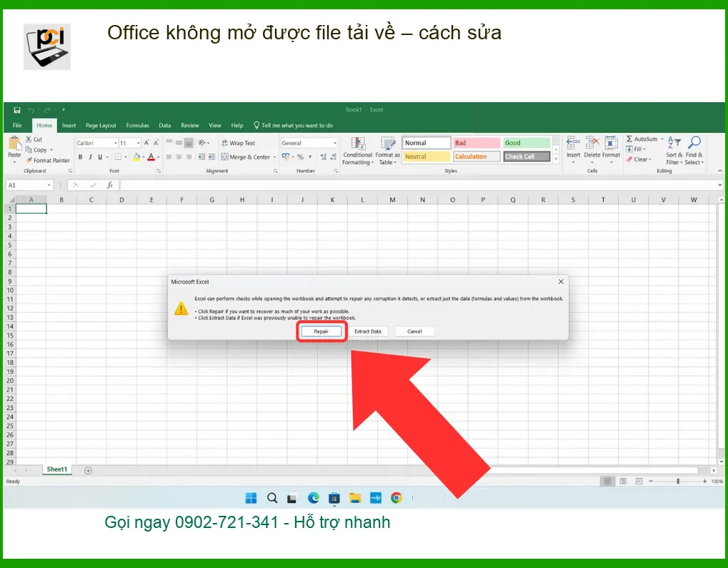The image size is (728, 568).
Task: Apply the Calculation cell style
Action: pos(477,156)
